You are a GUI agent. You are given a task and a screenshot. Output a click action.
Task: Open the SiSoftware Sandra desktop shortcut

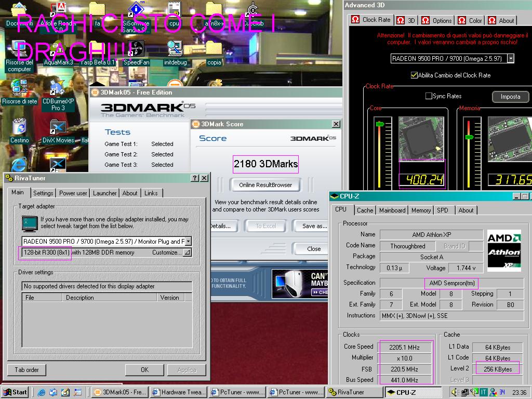[136, 17]
